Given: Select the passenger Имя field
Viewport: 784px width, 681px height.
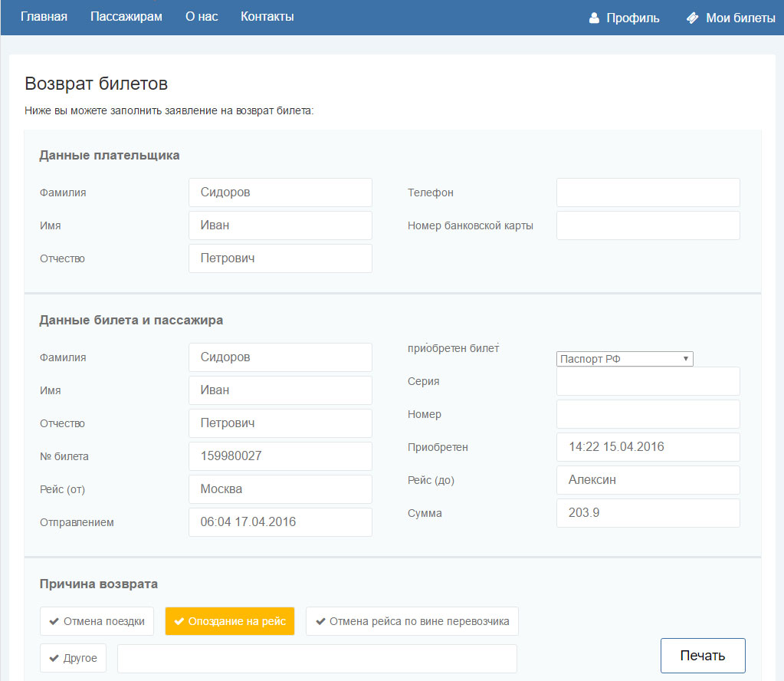Looking at the screenshot, I should point(280,390).
